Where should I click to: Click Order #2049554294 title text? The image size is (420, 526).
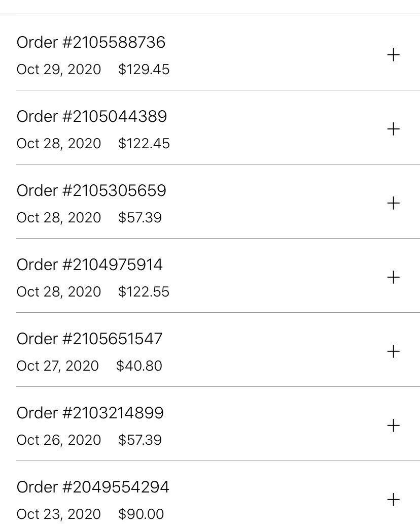(x=93, y=487)
